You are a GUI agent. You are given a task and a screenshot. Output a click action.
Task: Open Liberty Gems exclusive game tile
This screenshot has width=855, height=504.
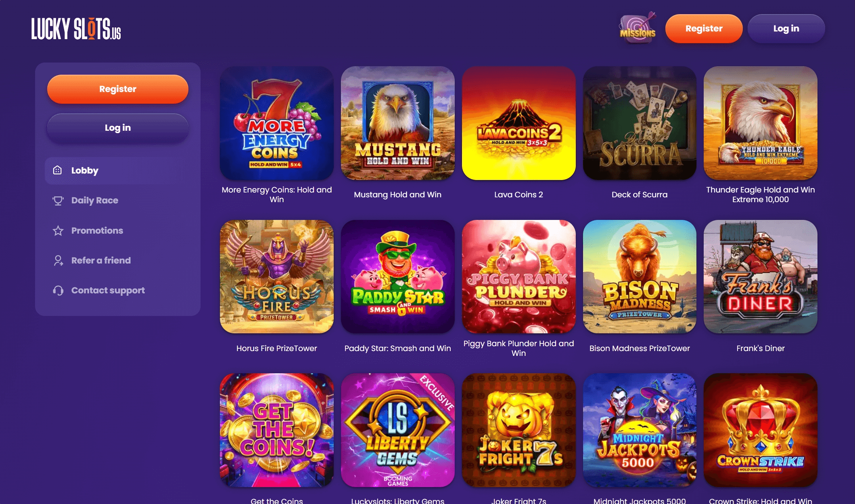click(397, 430)
